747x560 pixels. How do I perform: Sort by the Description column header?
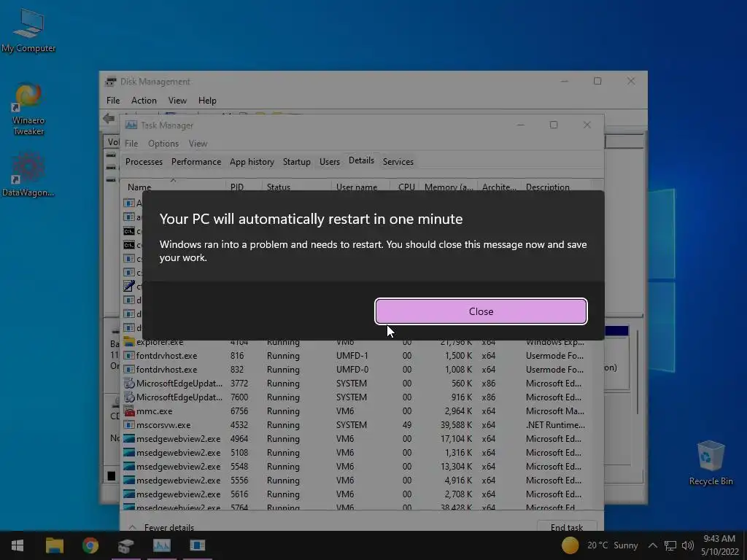tap(555, 187)
